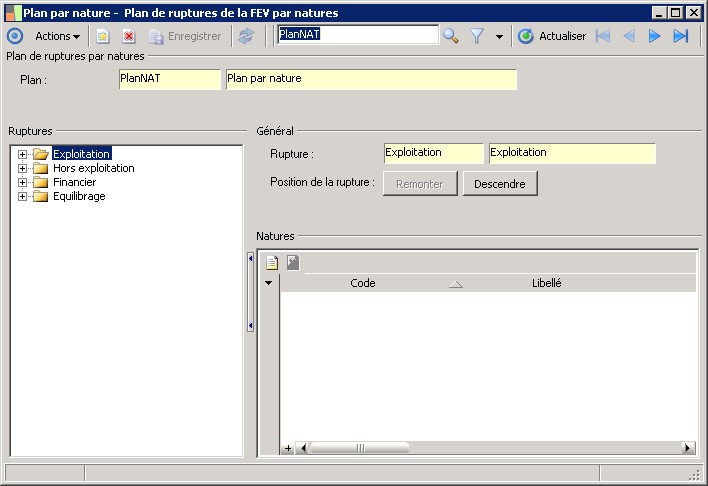Click the red delete icon in toolbar
This screenshot has height=486, width=708.
click(x=129, y=36)
